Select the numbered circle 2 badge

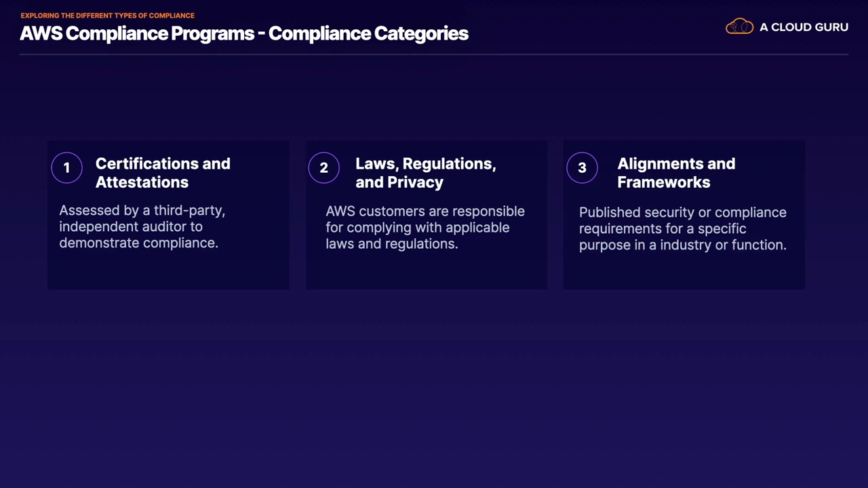click(x=323, y=168)
